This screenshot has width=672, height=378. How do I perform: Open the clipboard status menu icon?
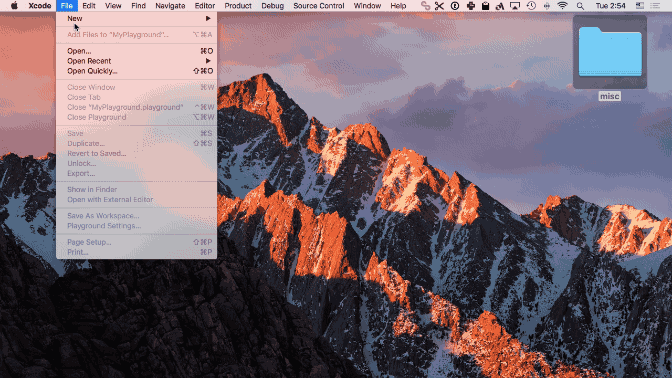(485, 6)
